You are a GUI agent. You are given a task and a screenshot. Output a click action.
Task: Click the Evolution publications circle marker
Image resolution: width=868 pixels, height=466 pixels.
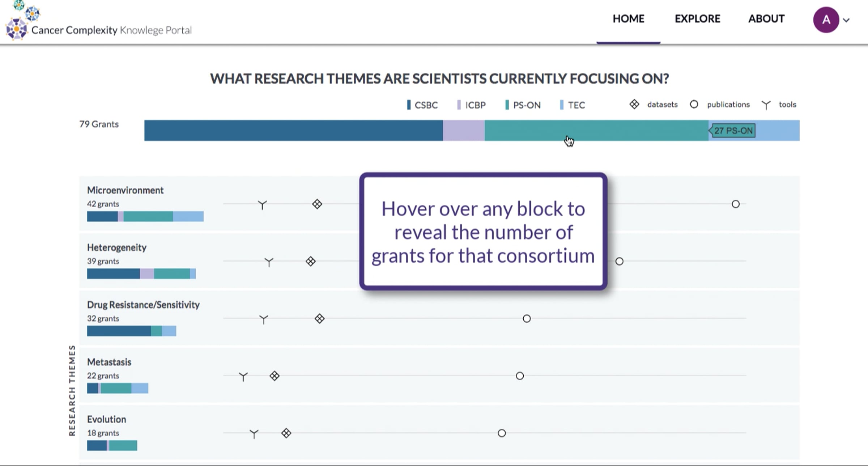click(x=502, y=433)
